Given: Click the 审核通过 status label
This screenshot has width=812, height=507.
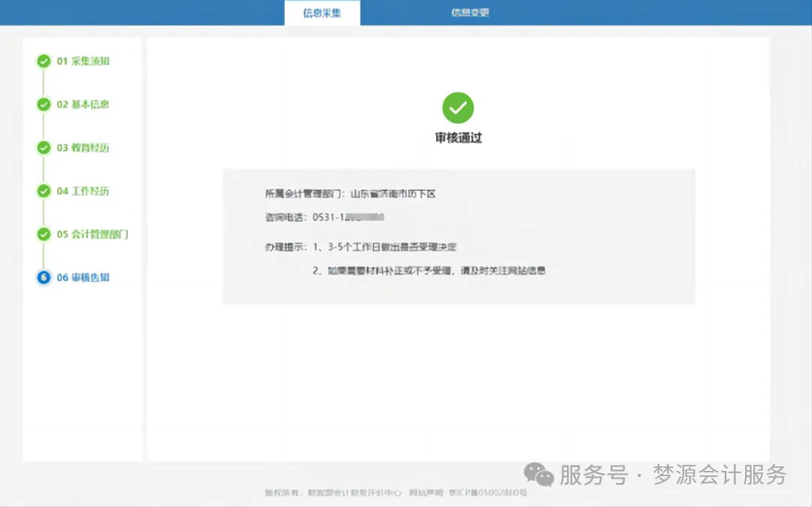Looking at the screenshot, I should point(459,137).
